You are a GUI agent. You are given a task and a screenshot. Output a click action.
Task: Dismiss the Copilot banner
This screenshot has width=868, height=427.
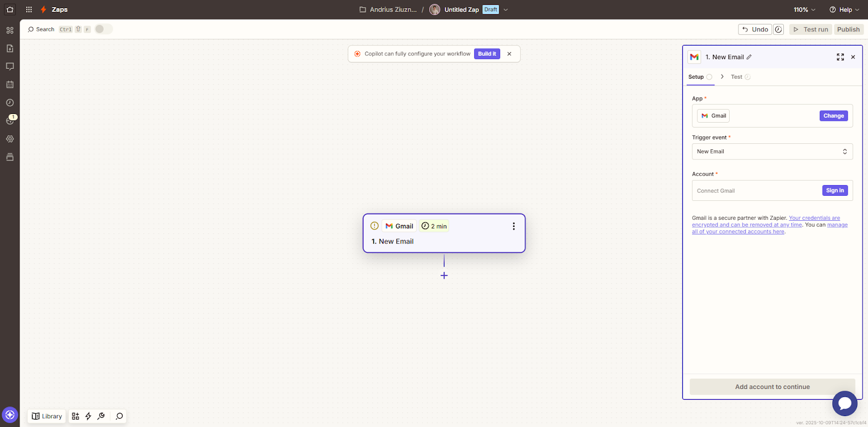coord(509,54)
